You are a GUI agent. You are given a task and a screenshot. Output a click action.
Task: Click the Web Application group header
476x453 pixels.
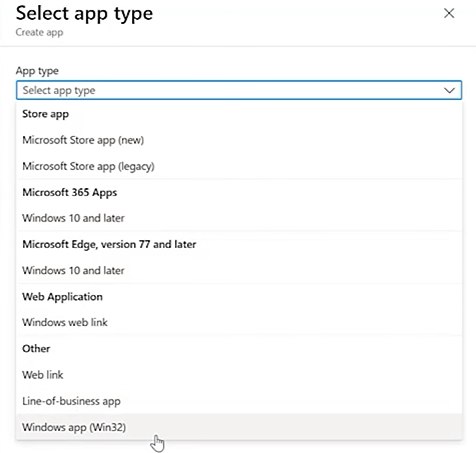click(x=62, y=297)
